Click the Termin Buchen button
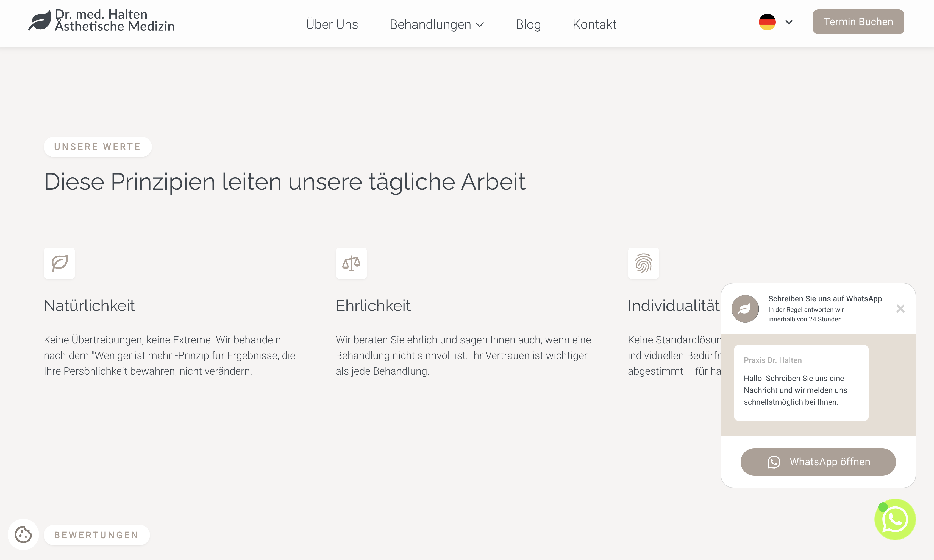Viewport: 934px width, 560px height. pos(858,22)
